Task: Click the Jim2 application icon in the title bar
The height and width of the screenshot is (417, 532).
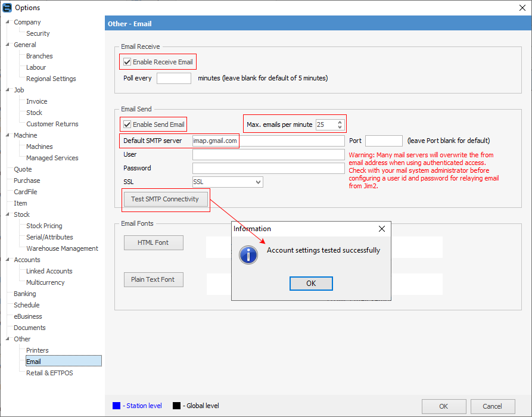Action: click(x=7, y=7)
